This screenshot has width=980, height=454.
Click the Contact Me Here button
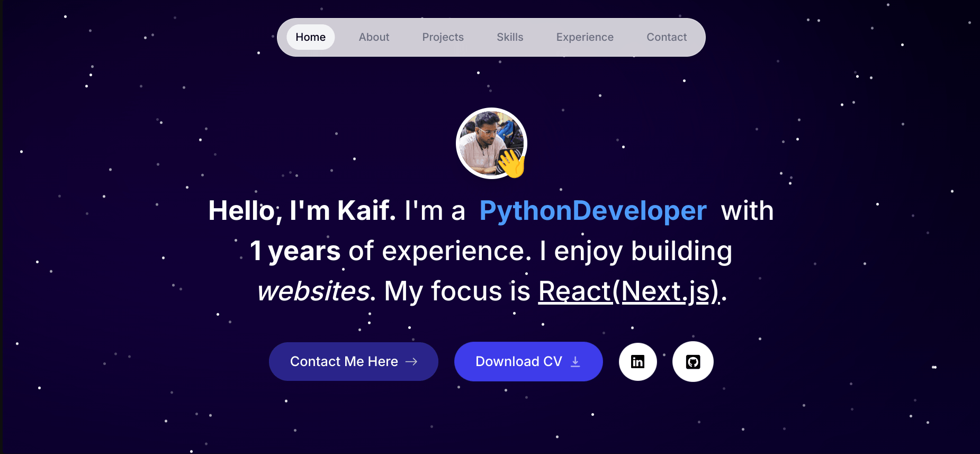(354, 361)
